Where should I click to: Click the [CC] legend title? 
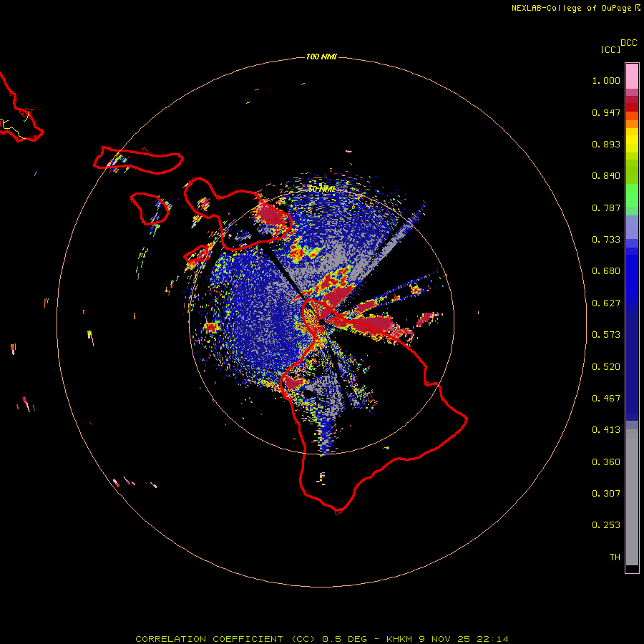(x=610, y=49)
